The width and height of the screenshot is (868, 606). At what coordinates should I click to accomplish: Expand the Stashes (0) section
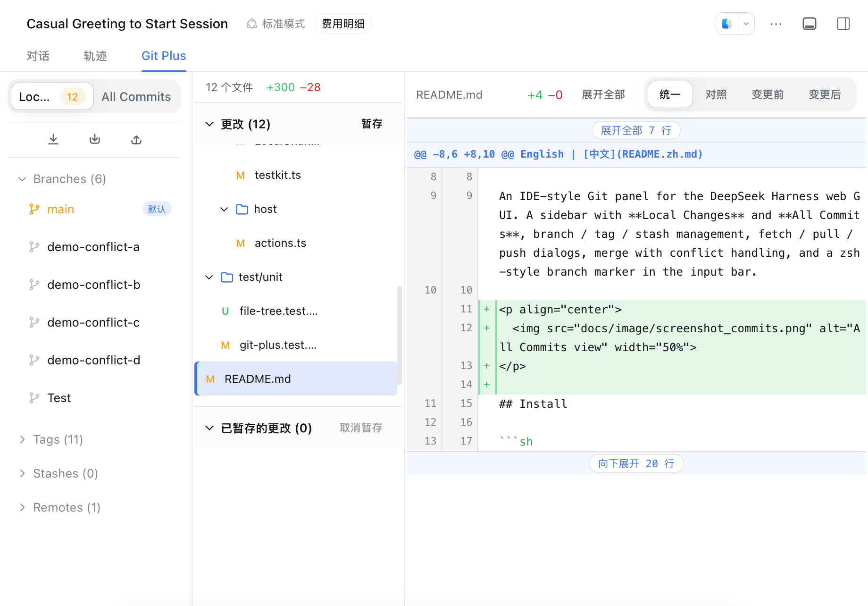pos(22,473)
